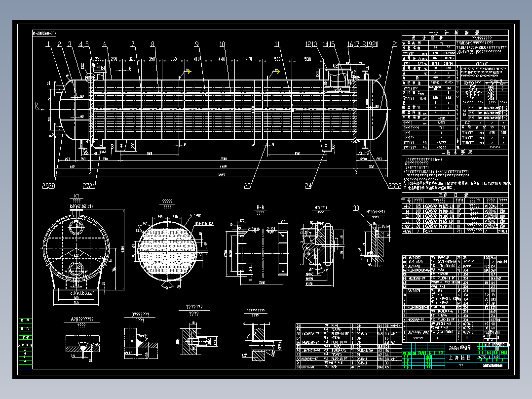Select part balloon number 25
Viewport: 532px width, 399px height.
tap(247, 186)
